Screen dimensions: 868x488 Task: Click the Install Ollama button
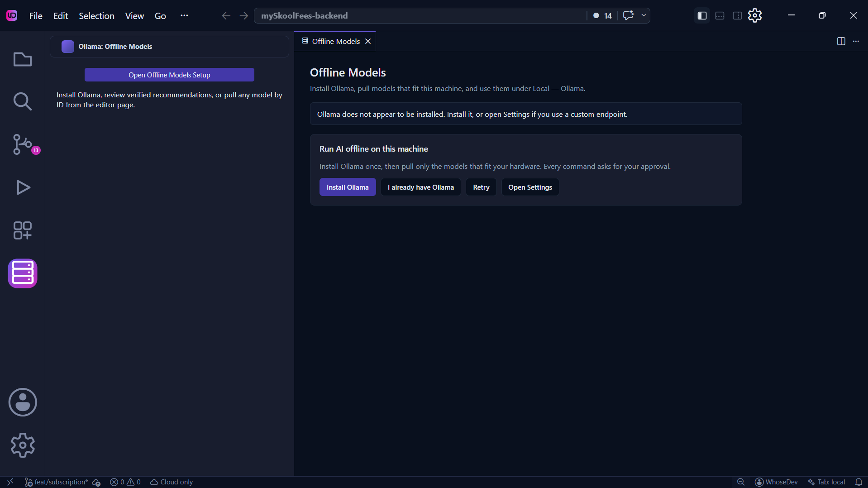click(348, 187)
